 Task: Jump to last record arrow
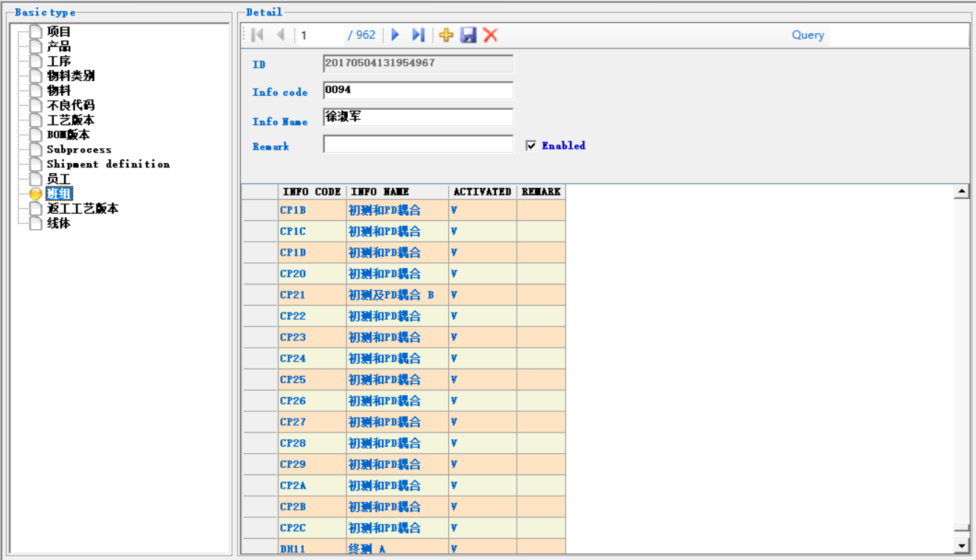418,35
